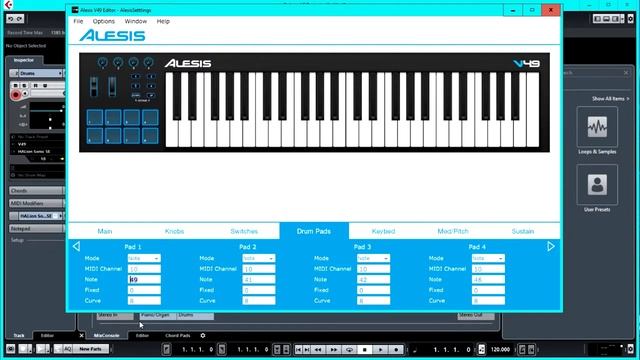Expand the Chords section in Inspector
The width and height of the screenshot is (640, 360).
click(x=37, y=191)
